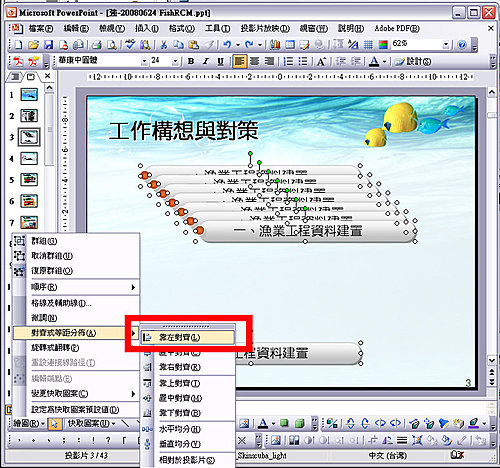Open the 檔案(F) menu

(41, 29)
